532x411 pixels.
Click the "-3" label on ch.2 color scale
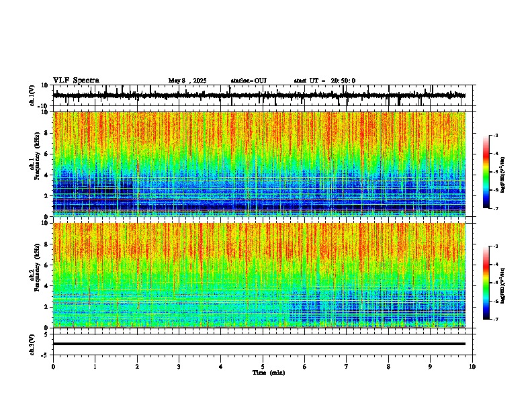point(495,246)
